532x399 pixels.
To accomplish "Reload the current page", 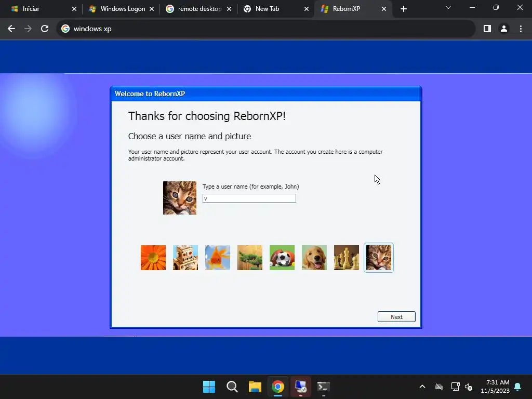I will coord(45,29).
